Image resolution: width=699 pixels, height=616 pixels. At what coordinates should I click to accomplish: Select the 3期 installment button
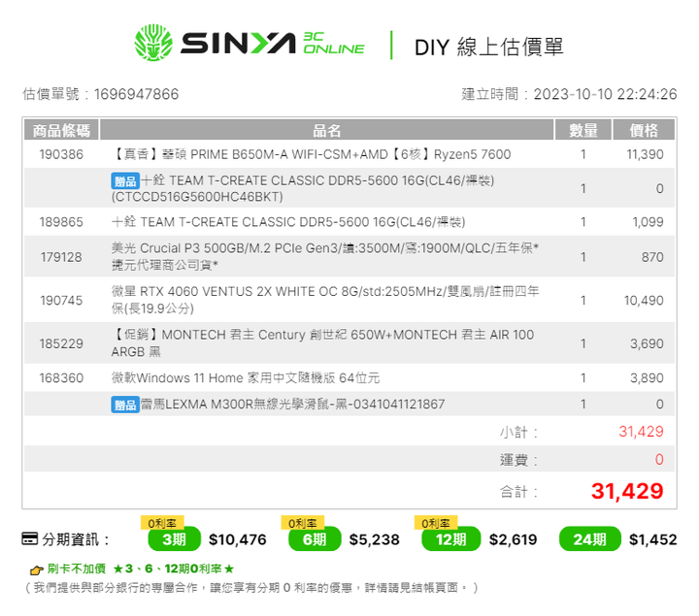tap(175, 539)
